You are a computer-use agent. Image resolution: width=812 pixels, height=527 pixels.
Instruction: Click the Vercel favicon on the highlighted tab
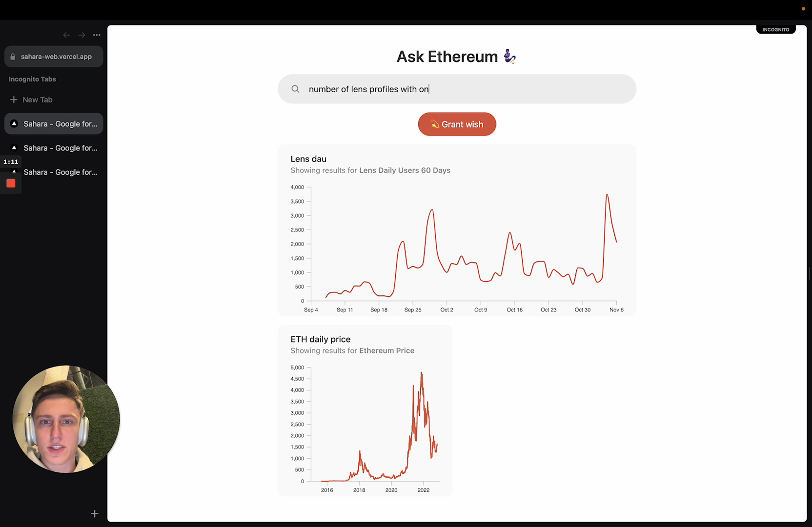pos(14,124)
